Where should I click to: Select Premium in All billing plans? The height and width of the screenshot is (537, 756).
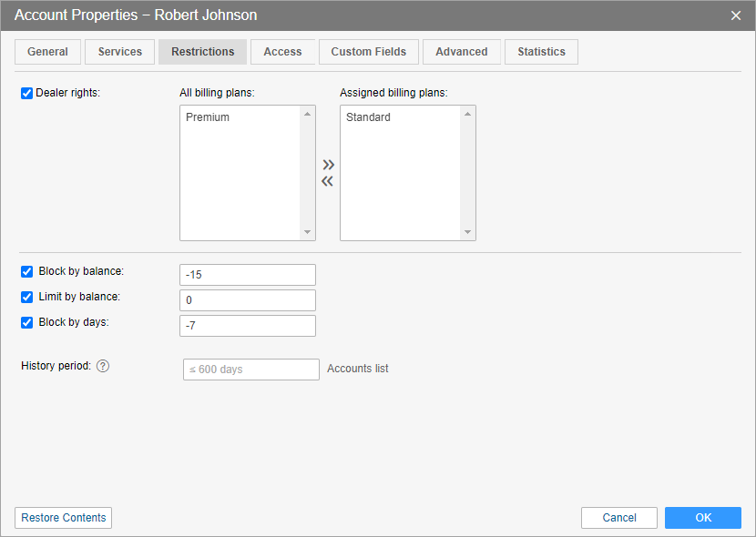208,117
